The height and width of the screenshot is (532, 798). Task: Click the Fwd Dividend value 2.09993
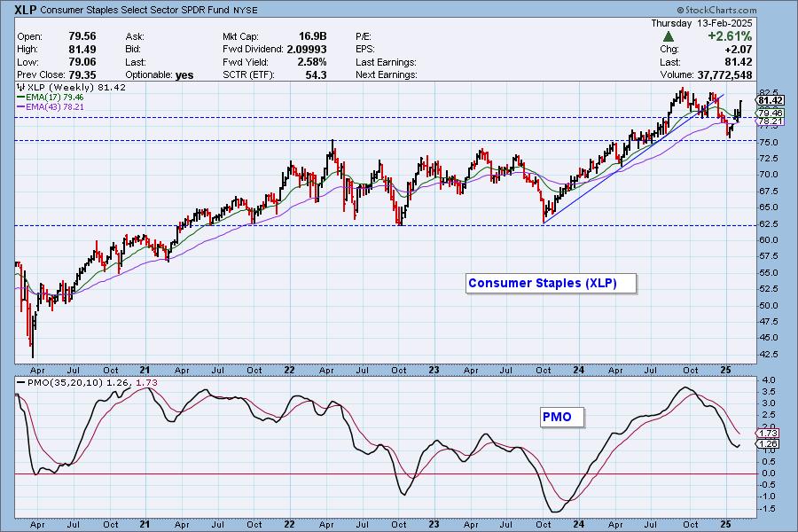[307, 50]
